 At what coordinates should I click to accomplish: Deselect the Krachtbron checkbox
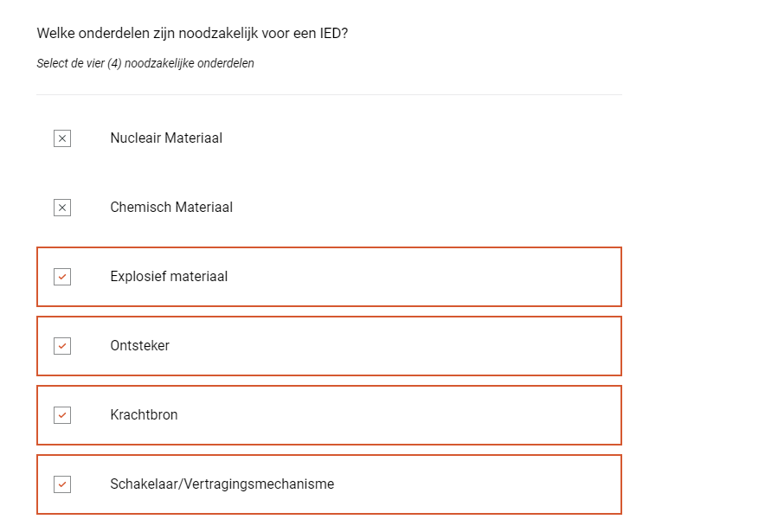pos(62,415)
